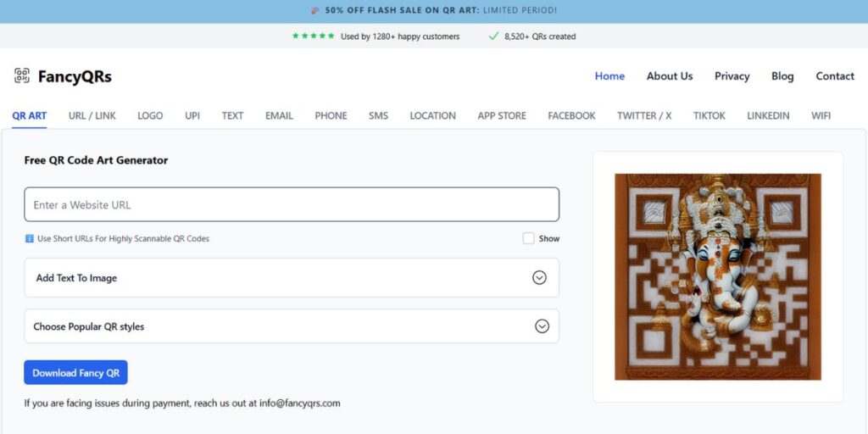
Task: Open the Add Text To Image panel
Action: tap(292, 277)
